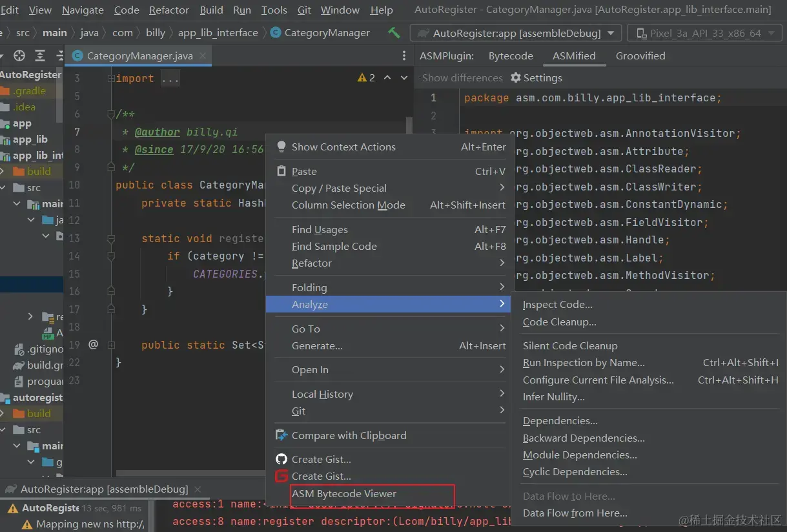Switch to the Groovified tab

(x=640, y=56)
